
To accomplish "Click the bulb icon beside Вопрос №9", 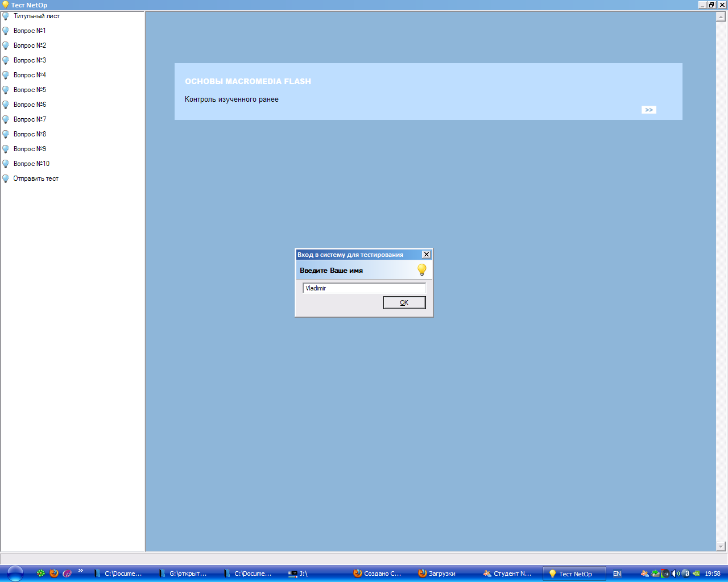I will point(6,149).
